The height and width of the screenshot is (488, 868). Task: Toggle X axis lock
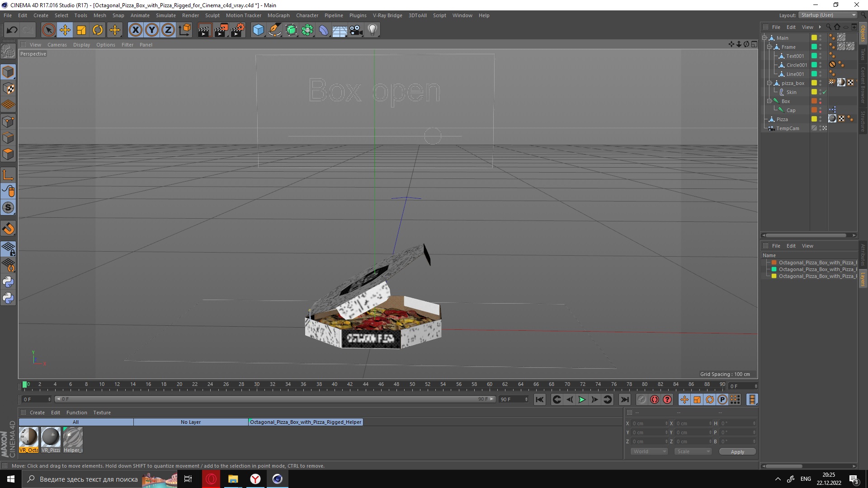pos(136,30)
